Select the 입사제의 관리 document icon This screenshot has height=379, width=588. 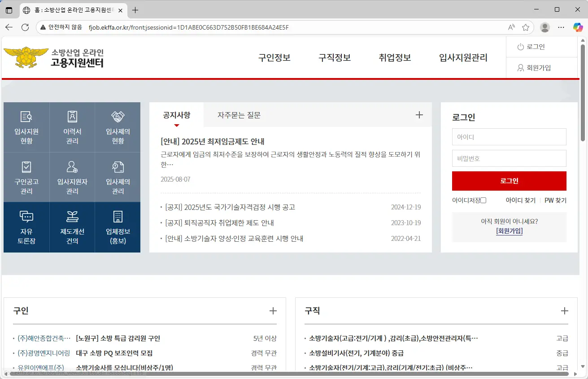[118, 177]
